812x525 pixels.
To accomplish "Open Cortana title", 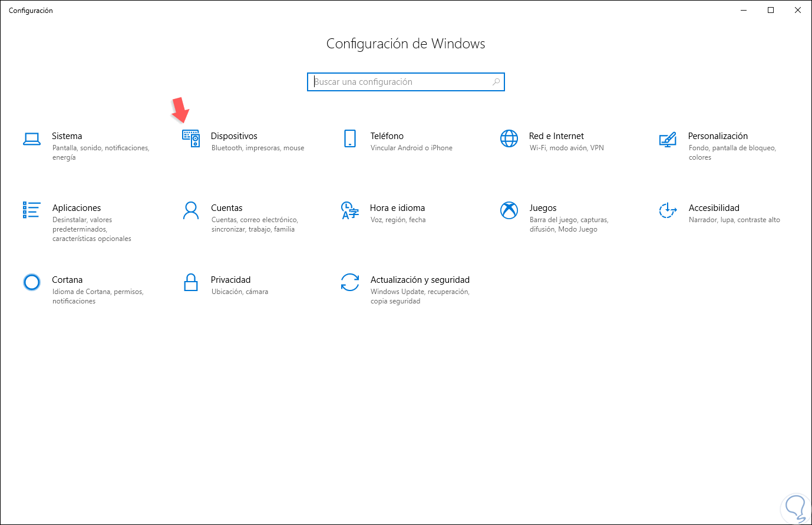I will pyautogui.click(x=67, y=280).
